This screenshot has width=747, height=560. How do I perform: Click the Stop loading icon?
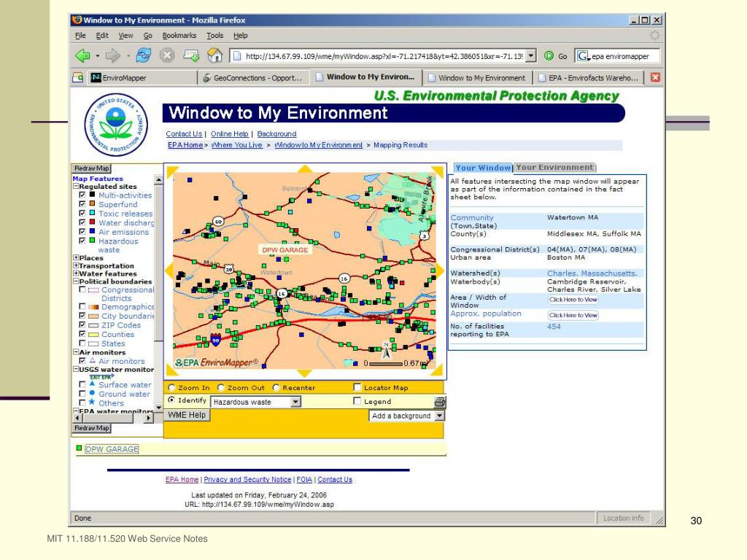click(x=167, y=55)
